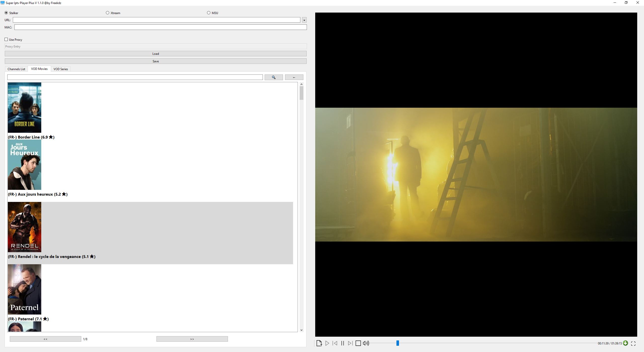The image size is (644, 352).
Task: Skip to the next track
Action: [x=350, y=343]
